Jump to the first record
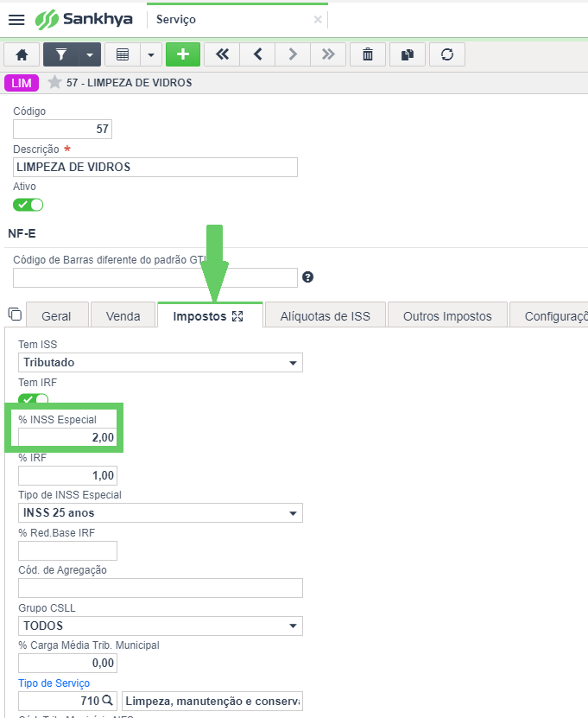588x718 pixels. point(222,55)
